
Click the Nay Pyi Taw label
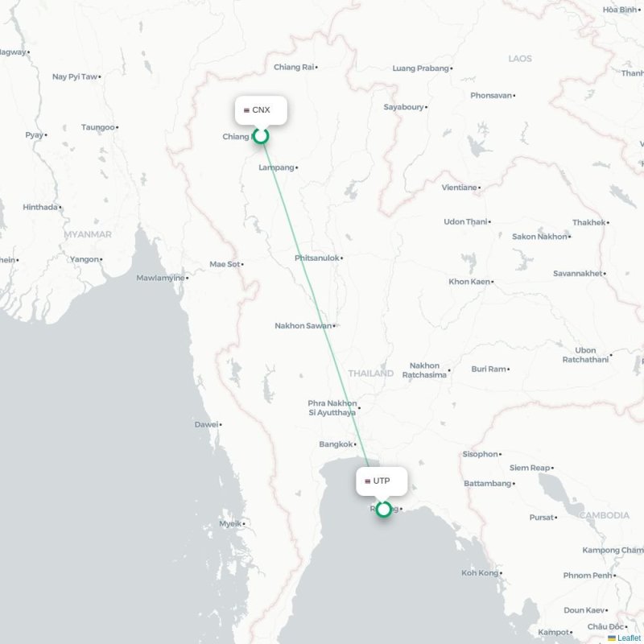click(75, 76)
